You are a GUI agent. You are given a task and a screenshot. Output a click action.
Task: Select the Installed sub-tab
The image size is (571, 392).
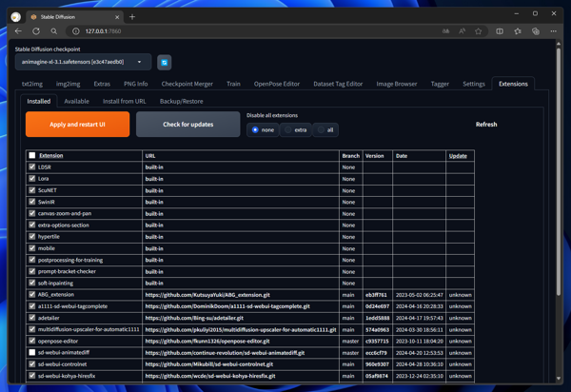[39, 101]
